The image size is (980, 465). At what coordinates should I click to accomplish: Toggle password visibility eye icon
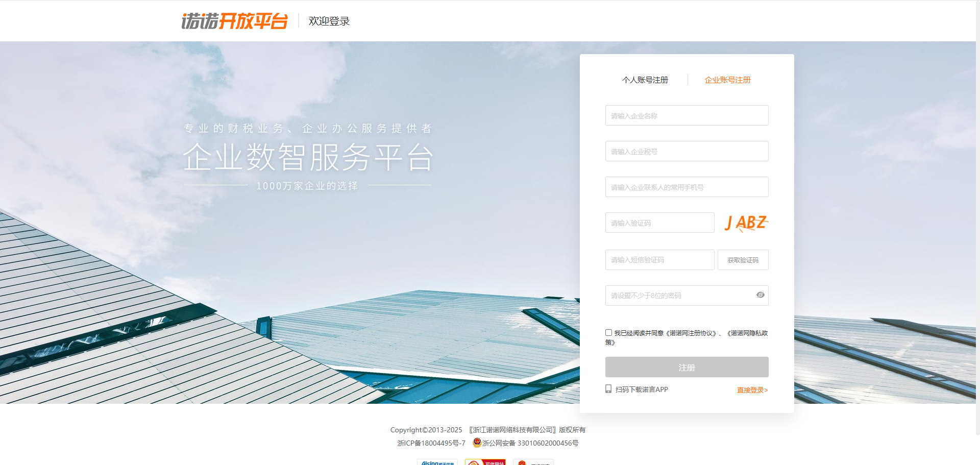pos(760,295)
